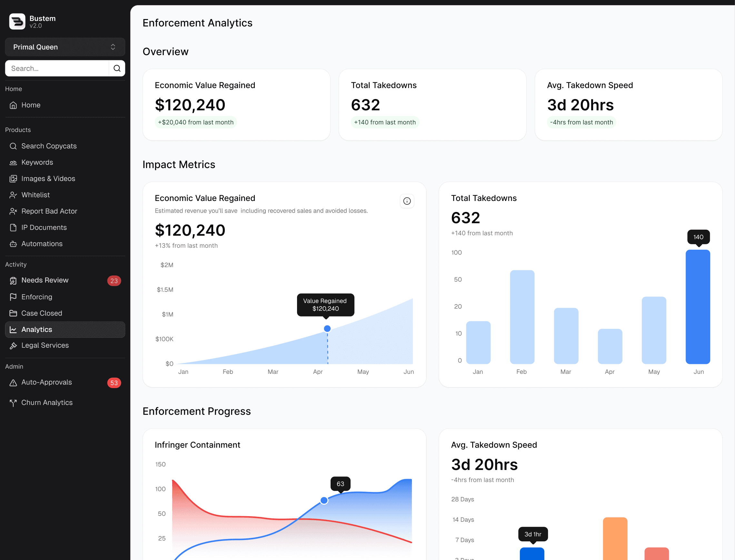Viewport: 735px width, 560px height.
Task: Click the search magnifier button
Action: (x=117, y=68)
